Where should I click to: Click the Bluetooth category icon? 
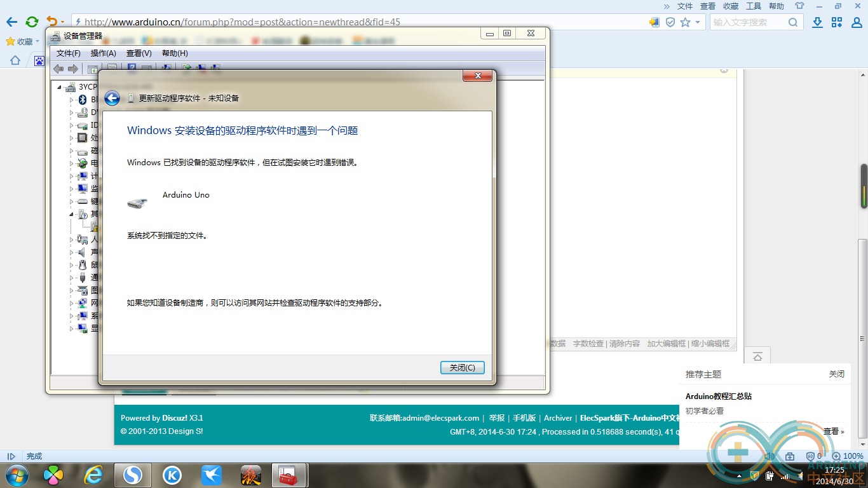click(x=82, y=100)
